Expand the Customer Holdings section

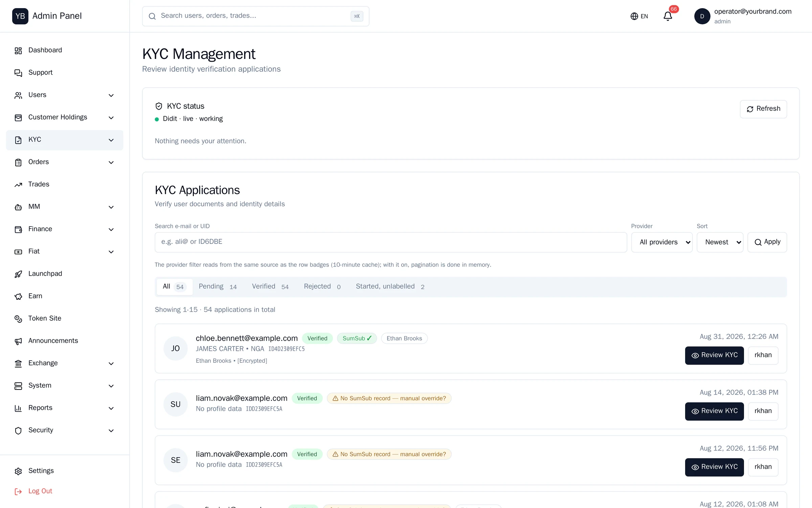click(x=65, y=118)
